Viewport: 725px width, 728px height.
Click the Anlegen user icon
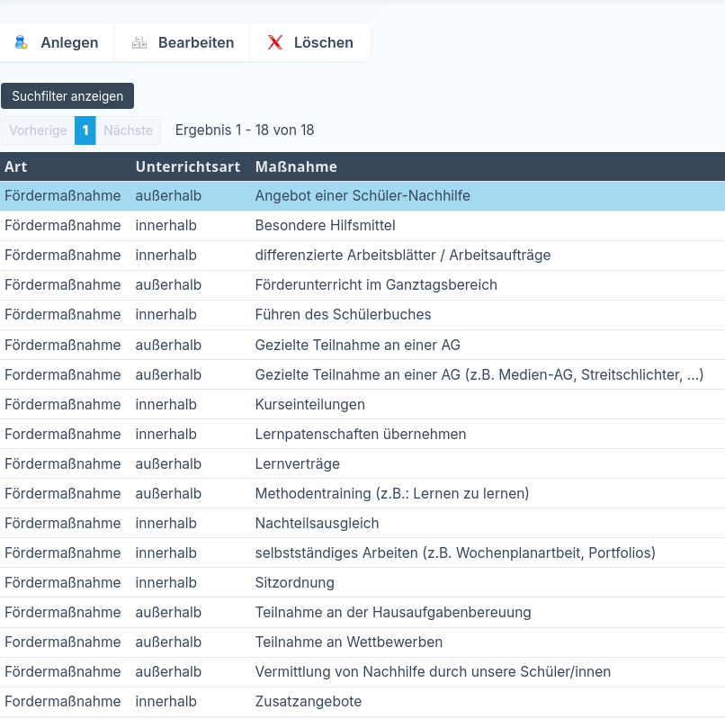click(x=21, y=42)
